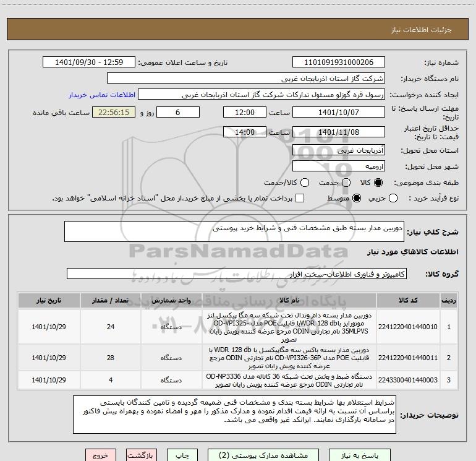Click the ردیف column header
The height and width of the screenshot is (461, 476).
pyautogui.click(x=449, y=301)
